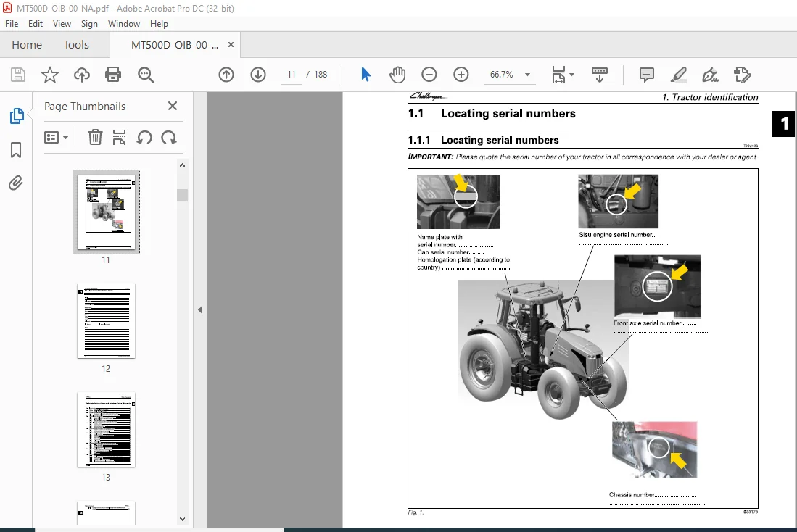This screenshot has height=532, width=797.
Task: Click the Save file icon
Action: [x=18, y=75]
